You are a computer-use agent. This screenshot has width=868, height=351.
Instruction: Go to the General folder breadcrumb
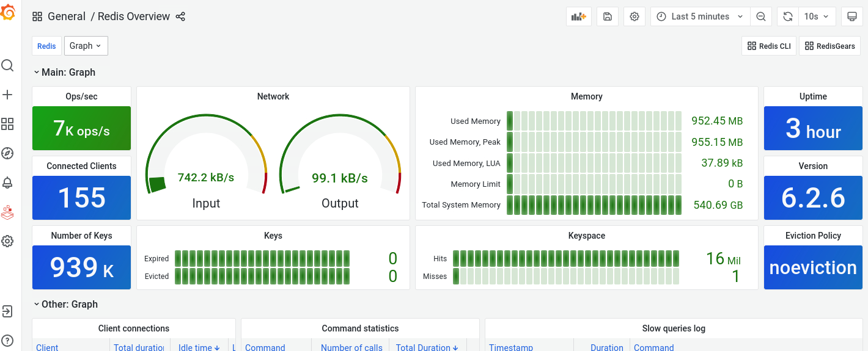tap(67, 16)
